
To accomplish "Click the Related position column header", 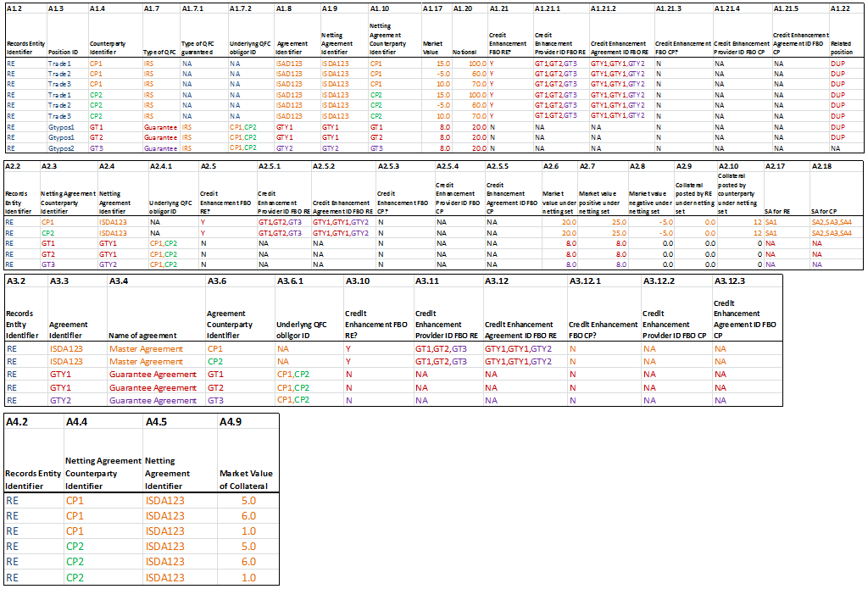I will (x=840, y=47).
